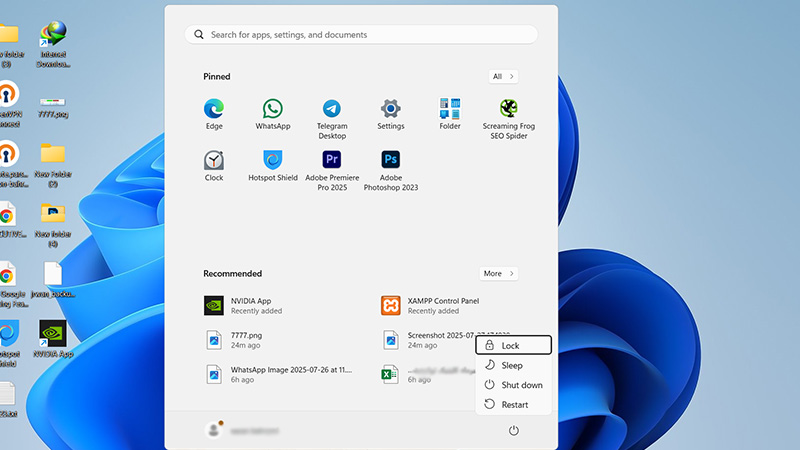Open the Settings gear app
This screenshot has width=800, height=450.
[391, 114]
